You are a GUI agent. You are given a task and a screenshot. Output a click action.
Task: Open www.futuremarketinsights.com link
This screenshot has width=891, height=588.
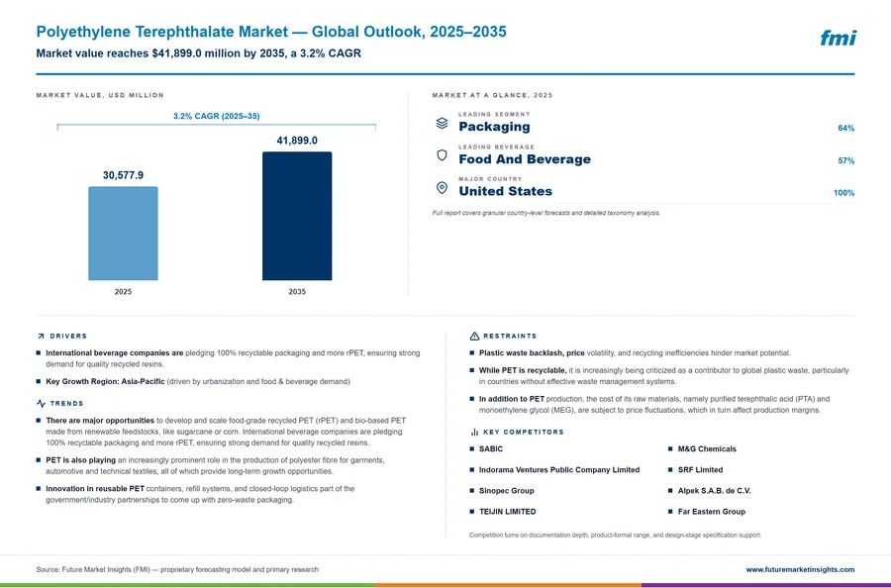800,569
